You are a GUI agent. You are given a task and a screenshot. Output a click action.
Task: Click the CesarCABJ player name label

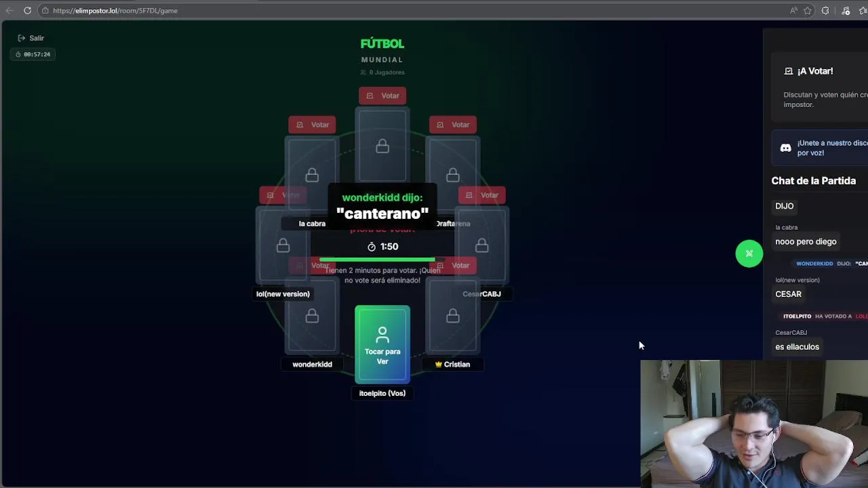(481, 294)
